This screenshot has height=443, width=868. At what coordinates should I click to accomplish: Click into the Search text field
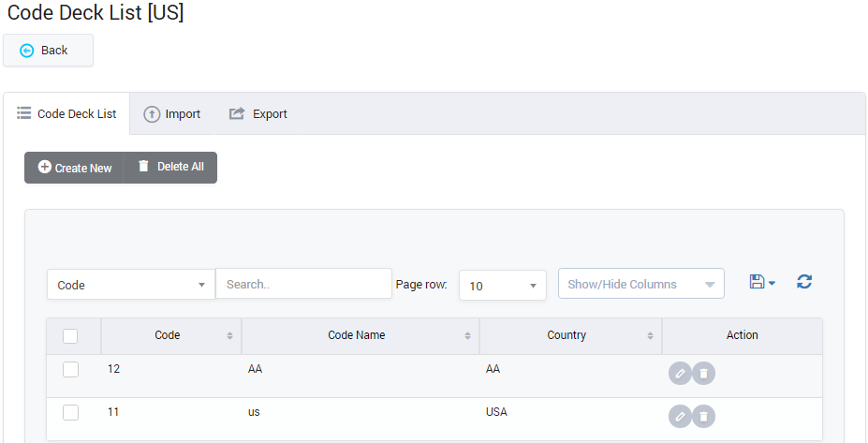(303, 284)
